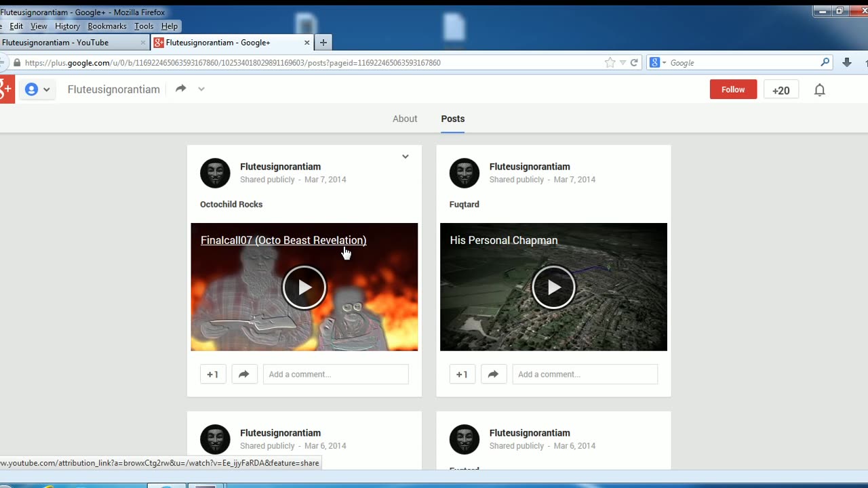The height and width of the screenshot is (488, 868).
Task: Play the Finalcall07 (Octo Beast Revelation) video
Action: pos(304,287)
